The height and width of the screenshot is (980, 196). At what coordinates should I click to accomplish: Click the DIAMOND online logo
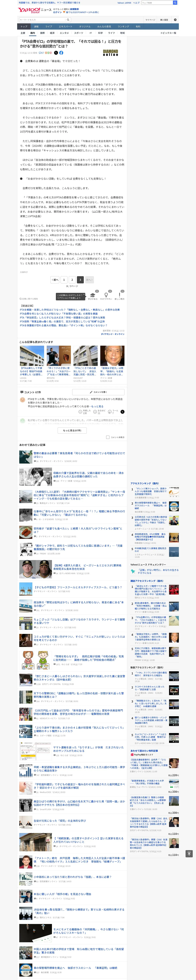[111, 53]
